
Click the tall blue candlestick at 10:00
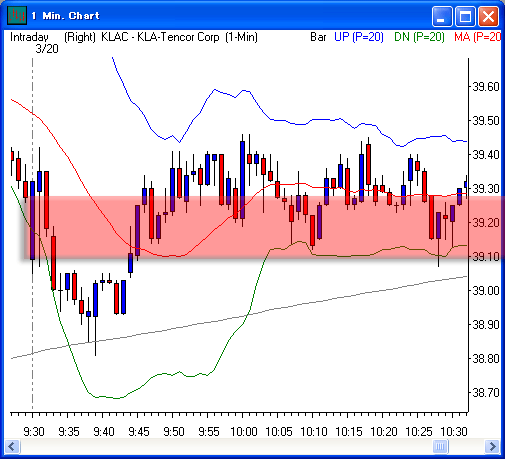click(x=243, y=180)
